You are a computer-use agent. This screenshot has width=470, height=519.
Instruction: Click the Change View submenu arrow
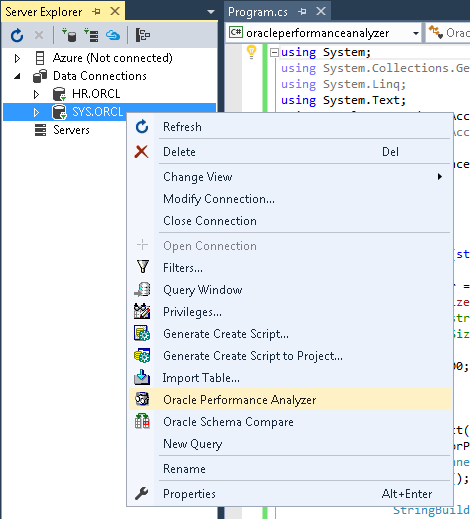pyautogui.click(x=440, y=177)
